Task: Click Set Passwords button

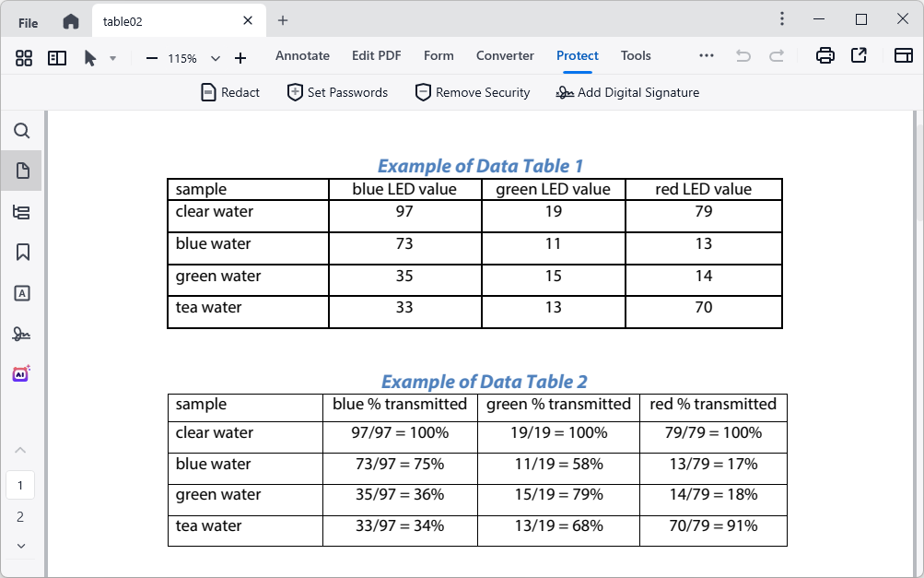Action: 337,92
